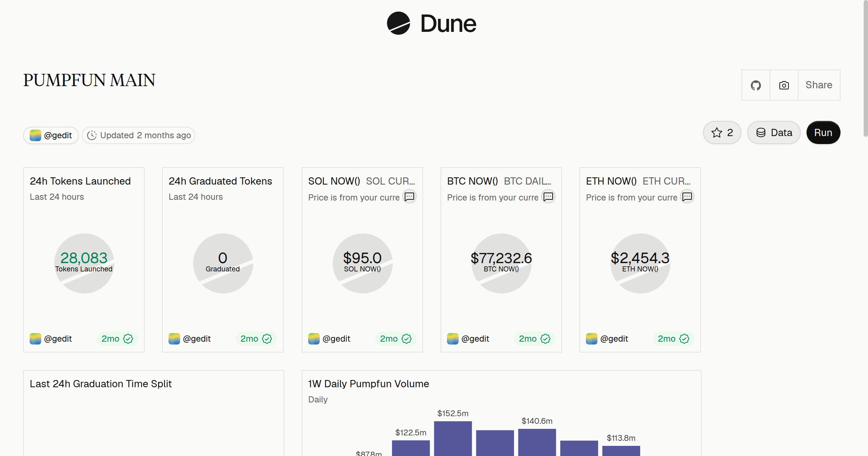Viewport: 868px width, 456px height.
Task: Open the Data button
Action: [x=774, y=133]
